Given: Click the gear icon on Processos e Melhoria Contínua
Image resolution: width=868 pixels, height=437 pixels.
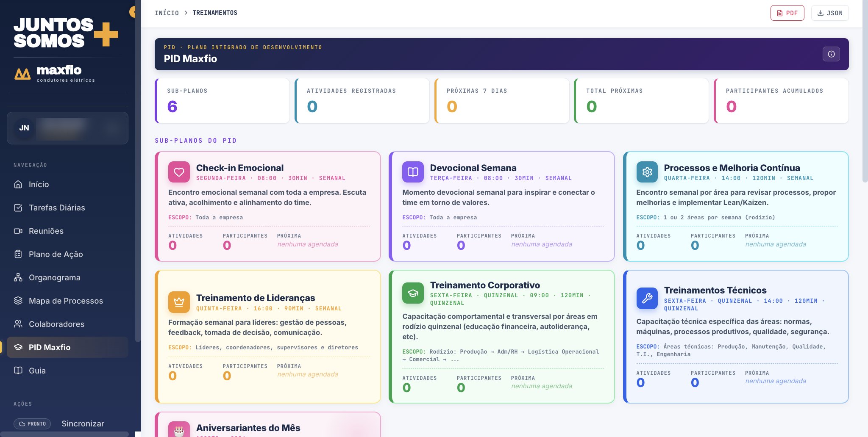Looking at the screenshot, I should pyautogui.click(x=647, y=172).
